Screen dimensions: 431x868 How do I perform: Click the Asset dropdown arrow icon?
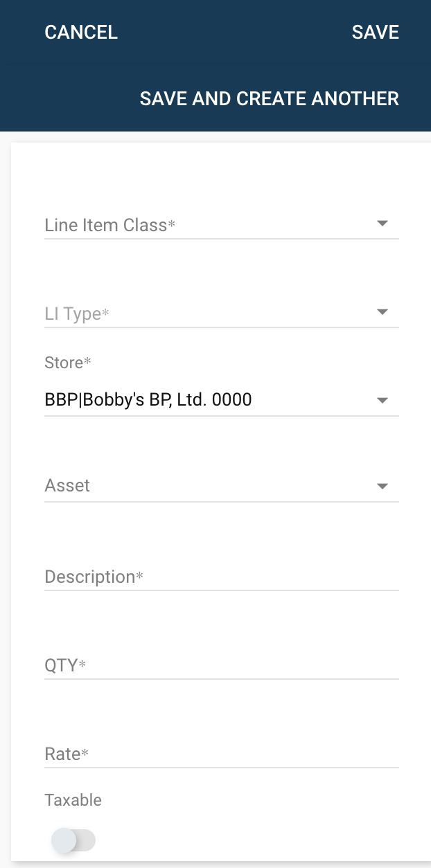pos(382,486)
